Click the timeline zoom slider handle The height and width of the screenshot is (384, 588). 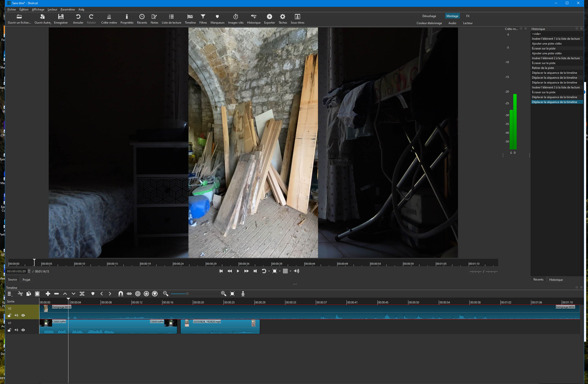click(187, 294)
